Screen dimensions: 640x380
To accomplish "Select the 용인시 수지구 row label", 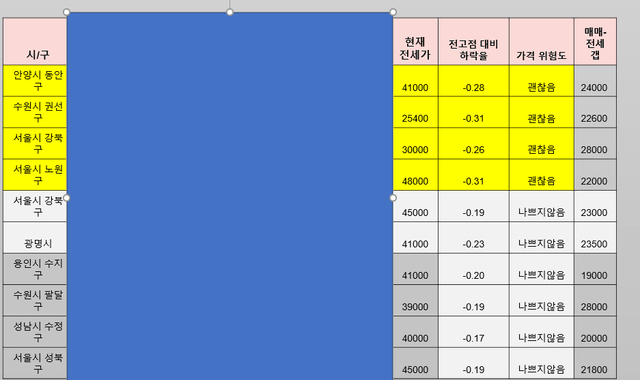I will [35, 269].
